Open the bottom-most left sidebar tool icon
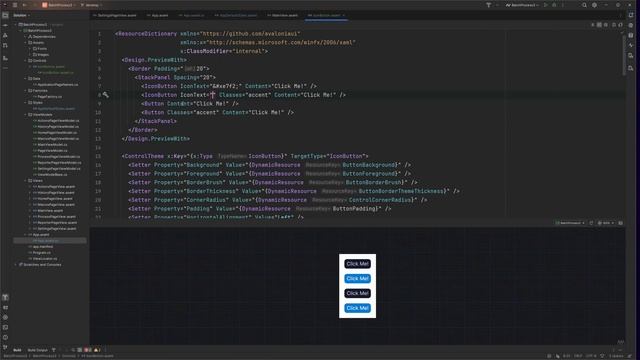This screenshot has width=640, height=360. 5,347
